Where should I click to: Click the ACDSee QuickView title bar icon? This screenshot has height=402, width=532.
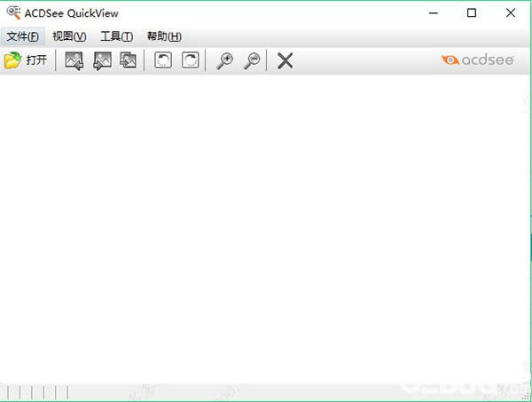(13, 12)
